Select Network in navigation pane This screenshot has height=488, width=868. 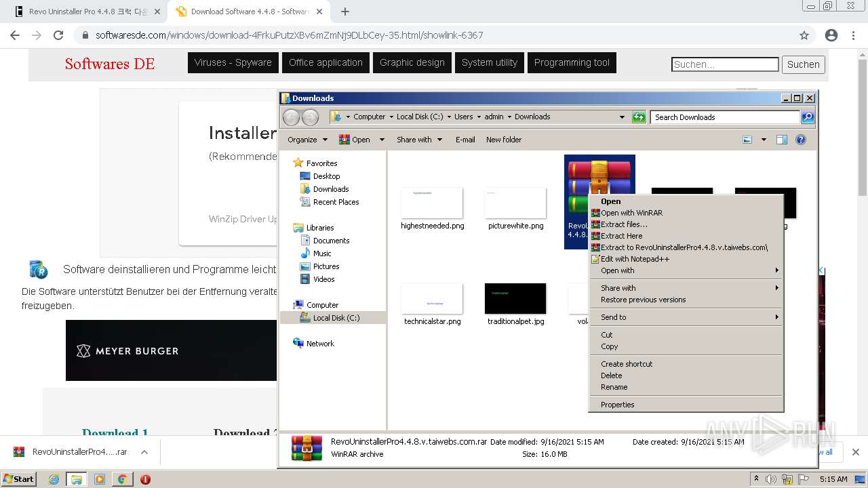click(320, 344)
